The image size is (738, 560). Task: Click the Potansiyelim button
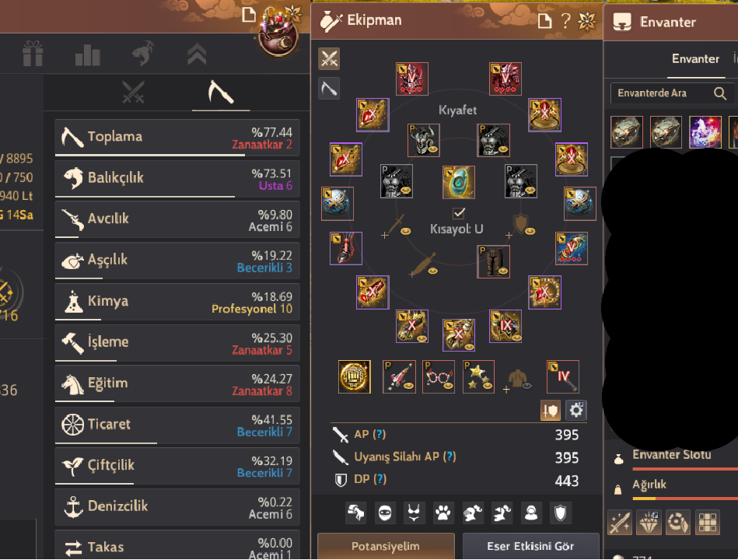pos(386,546)
